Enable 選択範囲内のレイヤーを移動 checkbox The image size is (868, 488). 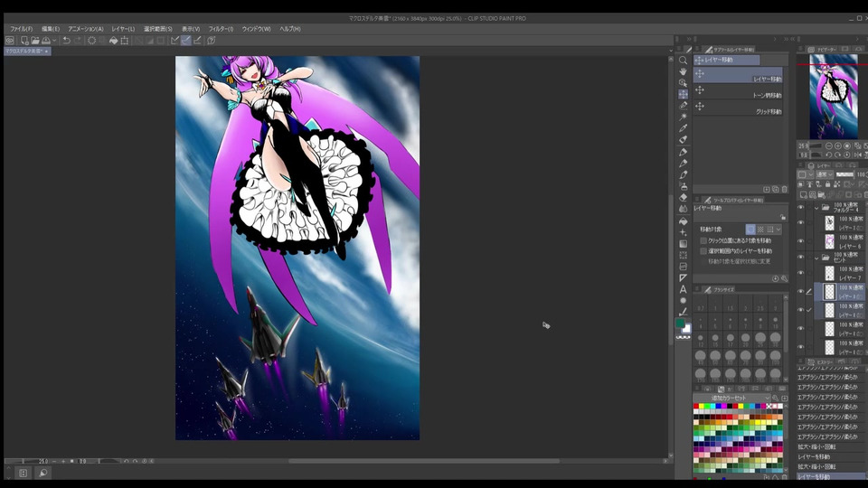703,251
